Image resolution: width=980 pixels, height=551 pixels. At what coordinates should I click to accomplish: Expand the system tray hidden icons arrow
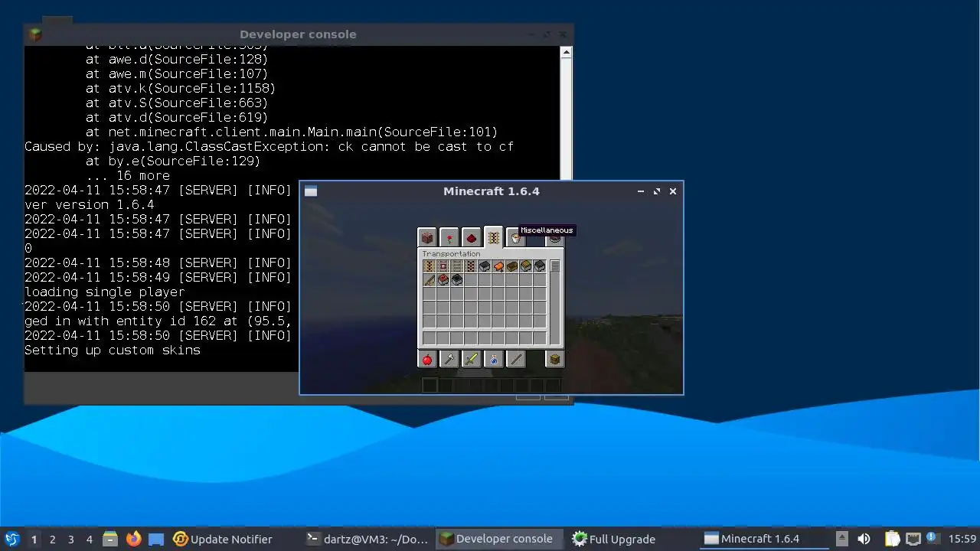(x=841, y=538)
